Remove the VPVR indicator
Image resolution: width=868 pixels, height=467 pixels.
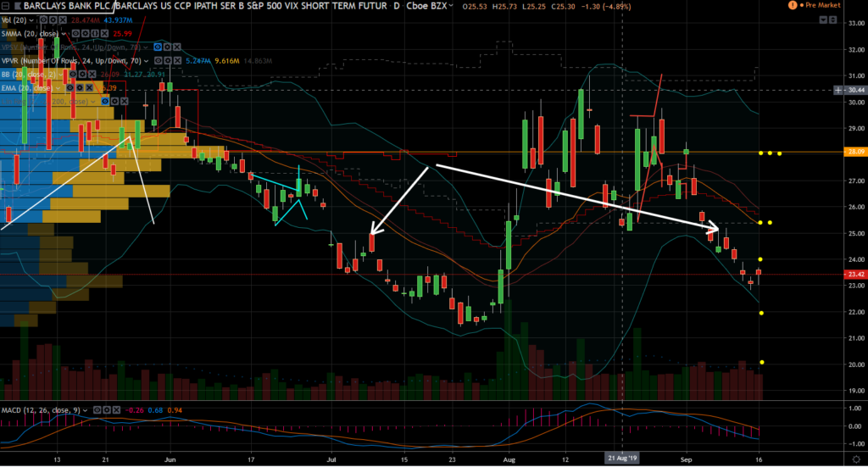[177, 61]
